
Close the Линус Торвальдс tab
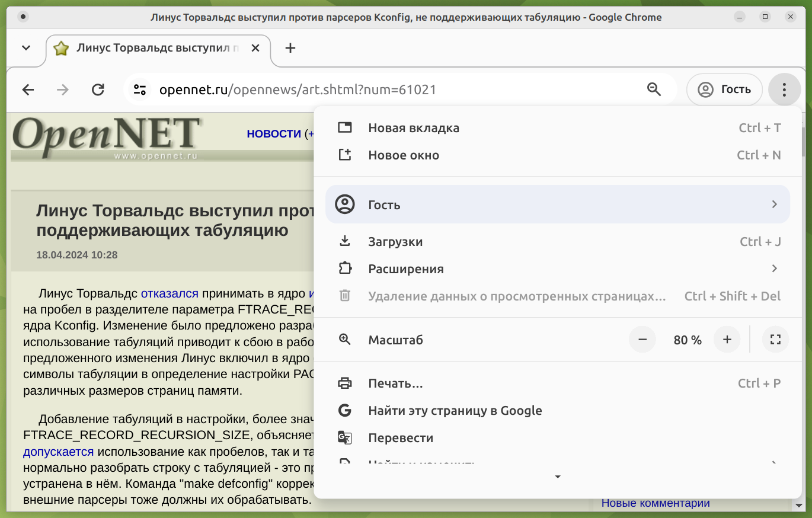click(255, 49)
